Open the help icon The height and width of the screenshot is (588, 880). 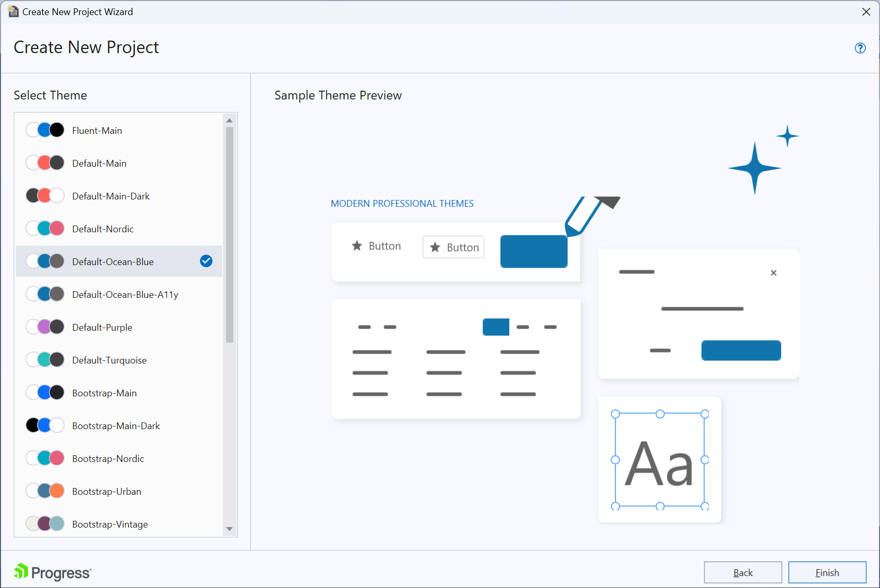pyautogui.click(x=860, y=48)
